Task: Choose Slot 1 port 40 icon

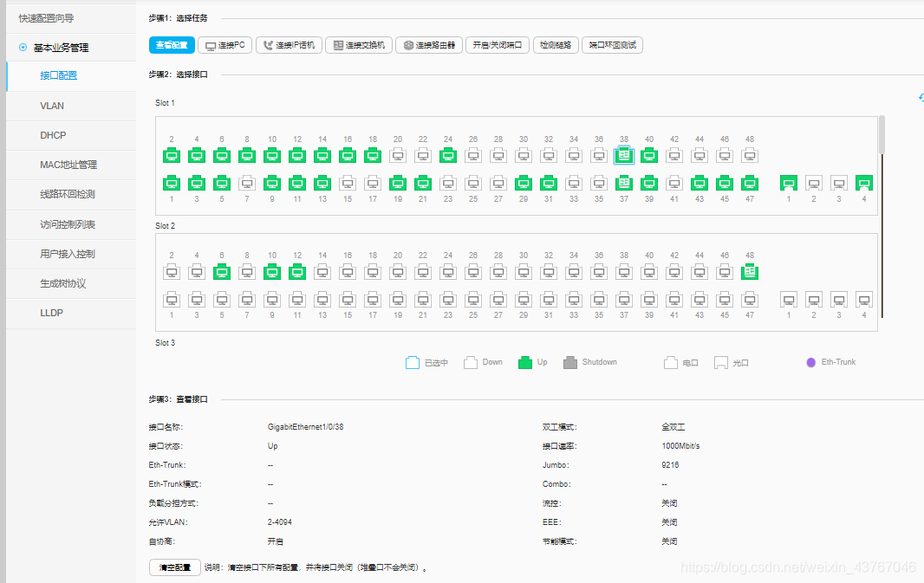Action: [x=649, y=155]
